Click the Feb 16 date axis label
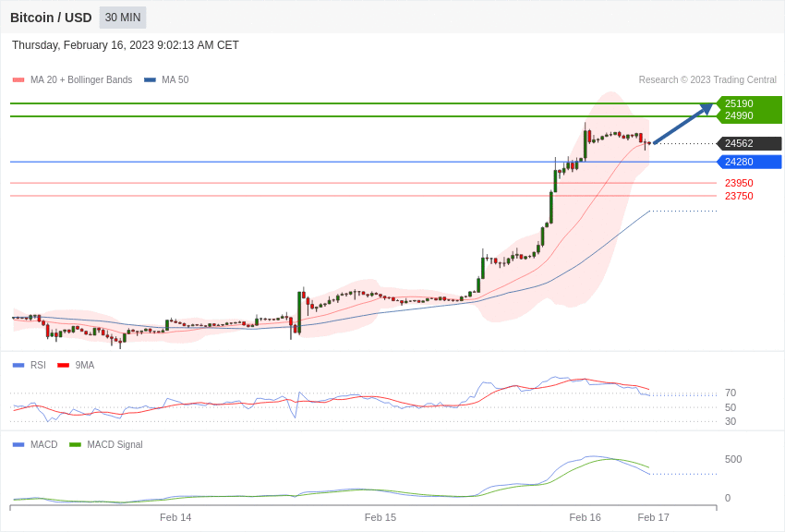This screenshot has width=785, height=532. (x=586, y=517)
